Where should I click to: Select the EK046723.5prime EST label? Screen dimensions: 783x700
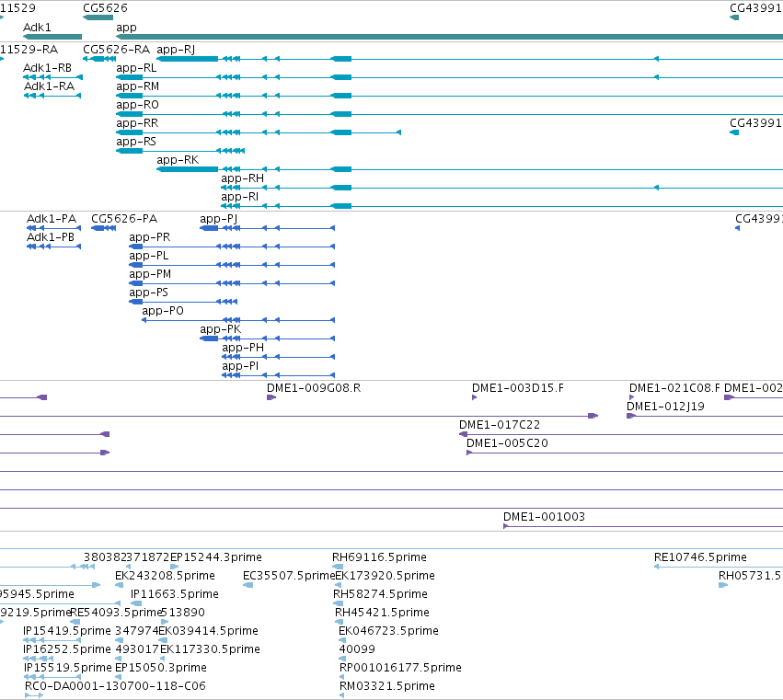(388, 631)
